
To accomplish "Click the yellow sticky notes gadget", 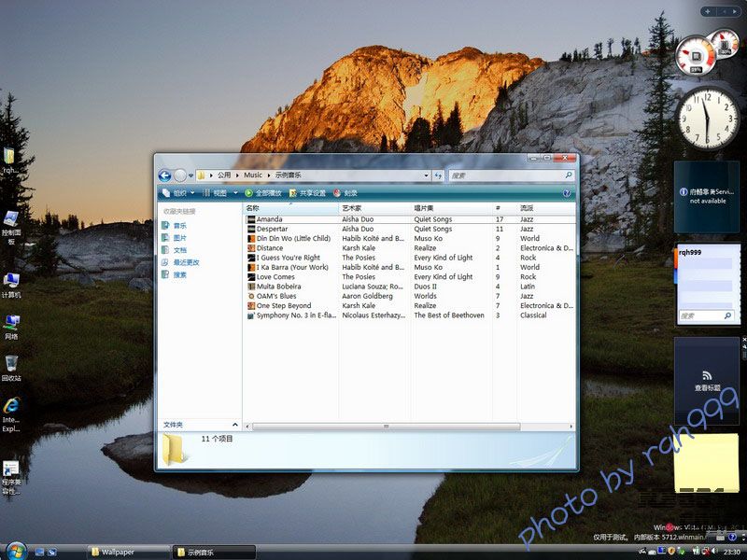I will tap(707, 462).
